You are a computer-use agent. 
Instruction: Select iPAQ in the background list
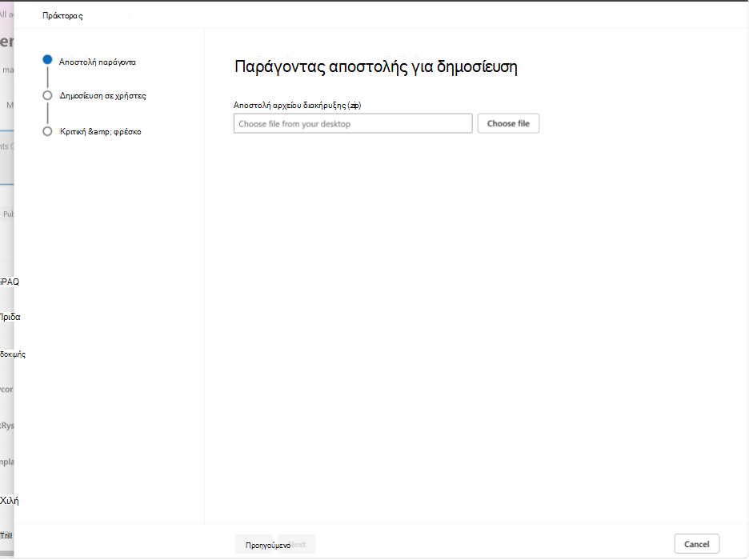pos(10,282)
